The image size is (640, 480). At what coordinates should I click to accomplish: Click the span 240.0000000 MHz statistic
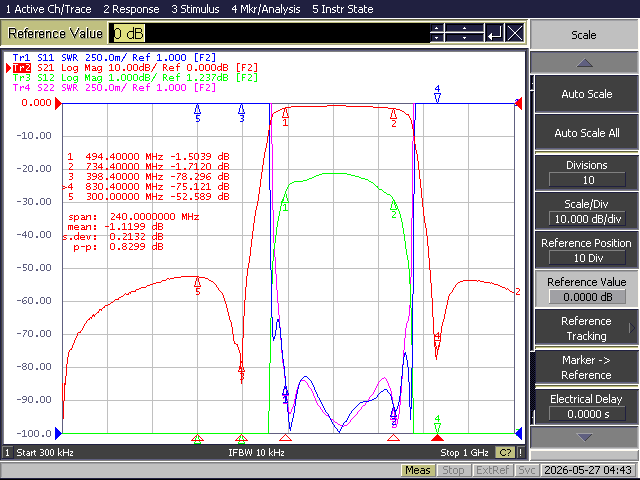point(133,217)
